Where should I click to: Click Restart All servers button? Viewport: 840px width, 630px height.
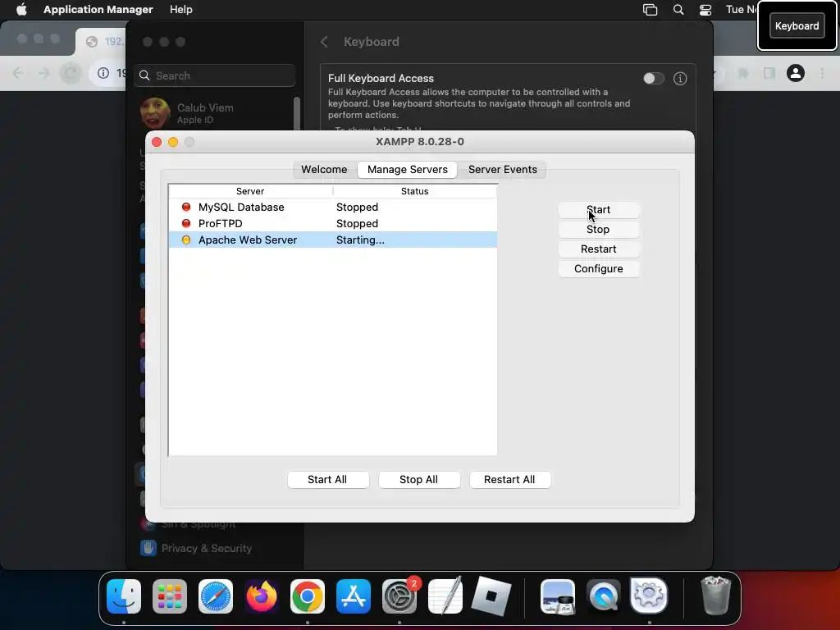pyautogui.click(x=509, y=479)
